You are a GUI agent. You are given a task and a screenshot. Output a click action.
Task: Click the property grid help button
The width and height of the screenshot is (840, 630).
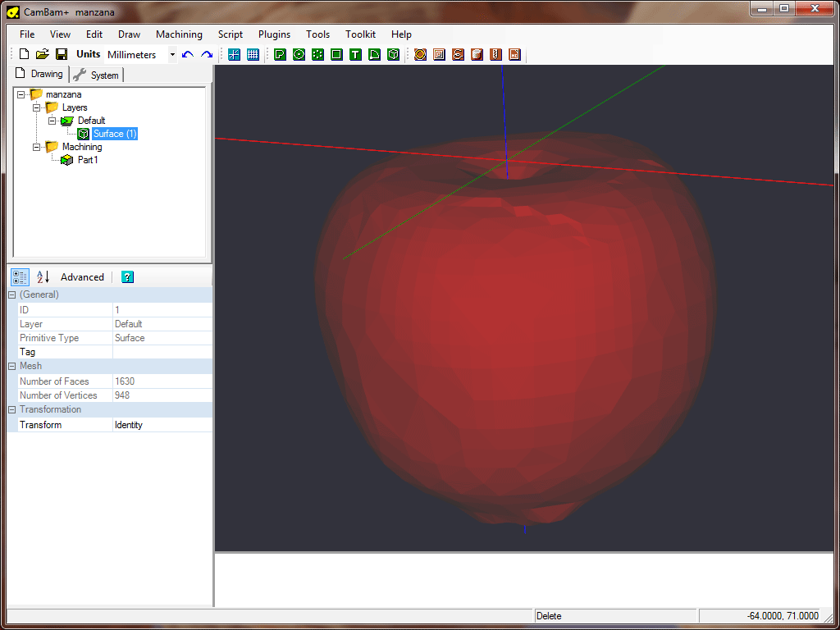(x=127, y=277)
